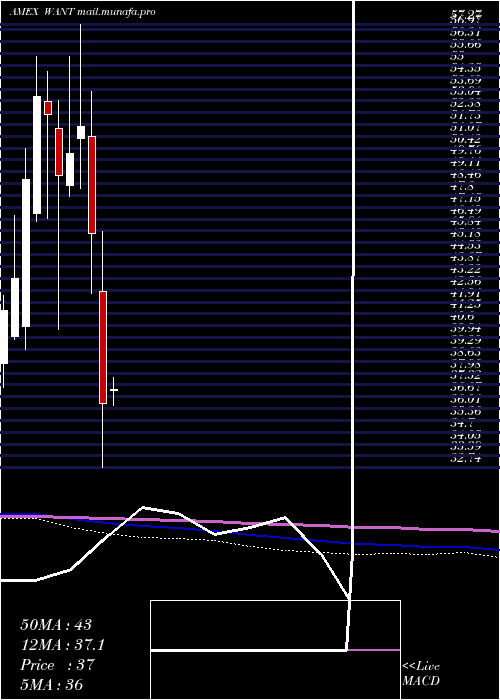The height and width of the screenshot is (700, 500).
Task: Select the 57.27 price axis label
Action: pyautogui.click(x=466, y=15)
